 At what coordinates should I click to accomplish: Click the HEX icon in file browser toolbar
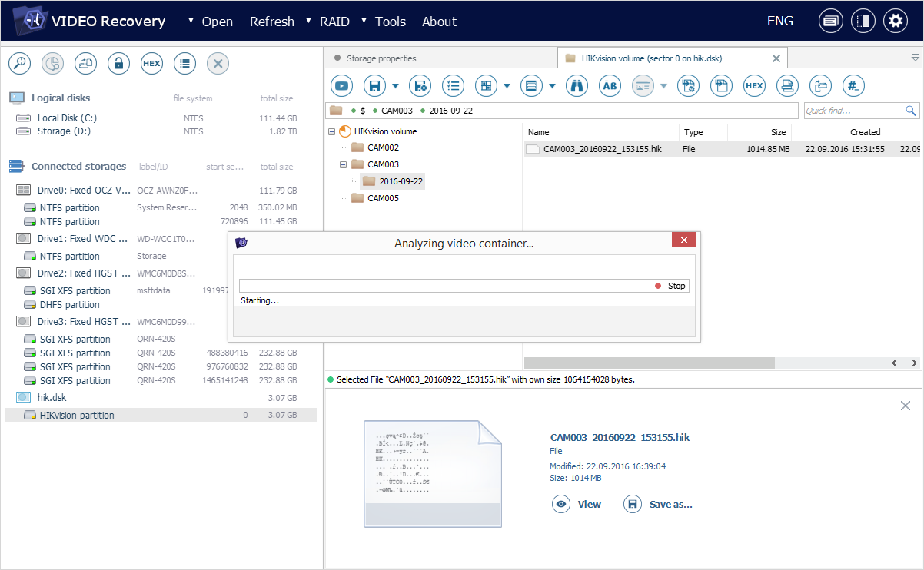pos(754,86)
